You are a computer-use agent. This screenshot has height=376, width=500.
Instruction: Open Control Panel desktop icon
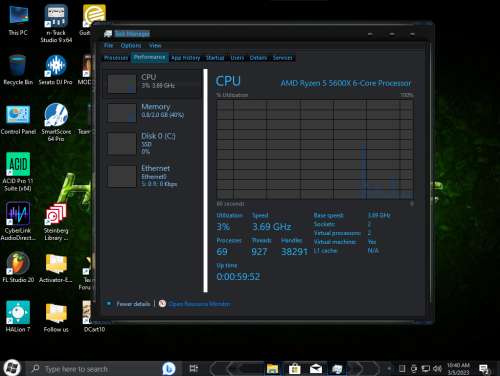click(18, 119)
